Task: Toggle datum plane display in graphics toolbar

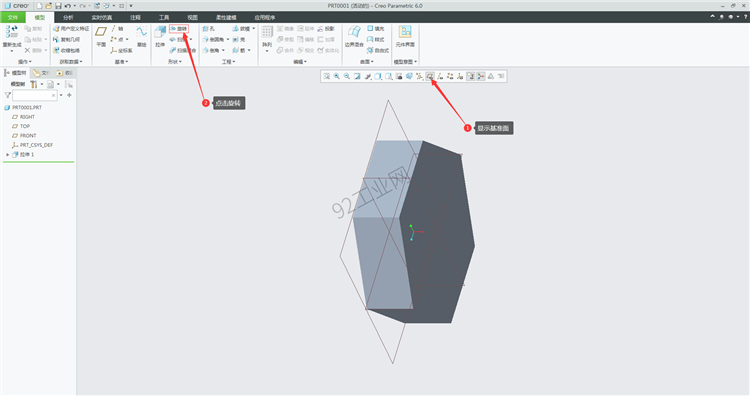Action: (430, 76)
